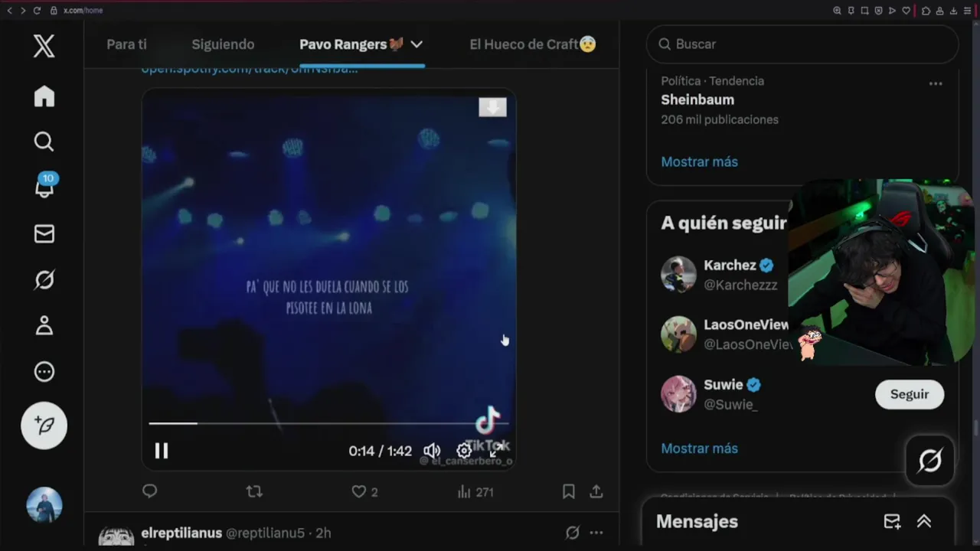Switch to the Para ti tab

pyautogui.click(x=126, y=44)
